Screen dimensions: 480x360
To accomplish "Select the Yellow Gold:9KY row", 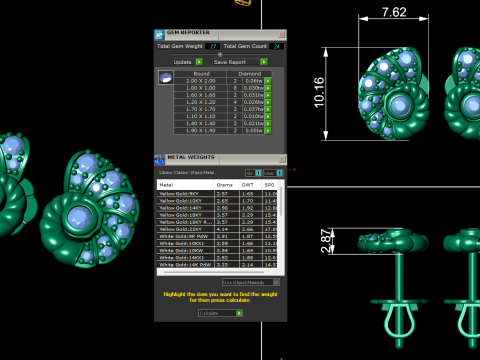I will click(217, 194).
